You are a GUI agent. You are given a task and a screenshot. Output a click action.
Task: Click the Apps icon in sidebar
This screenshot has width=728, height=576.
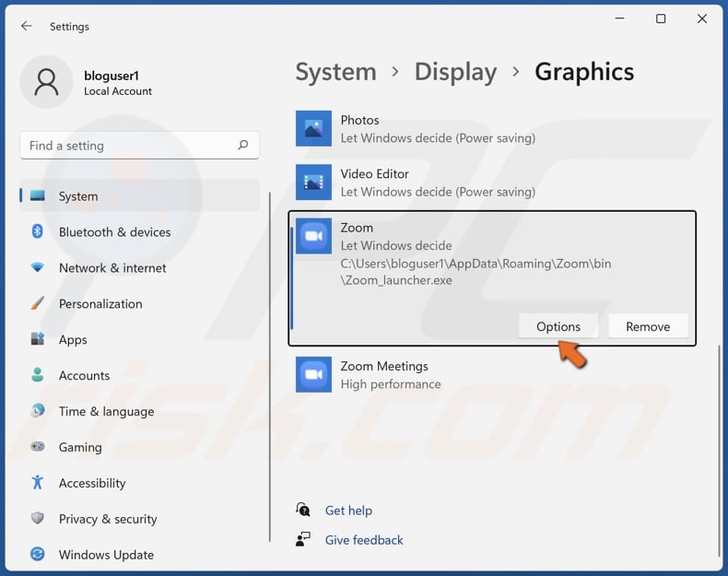38,339
